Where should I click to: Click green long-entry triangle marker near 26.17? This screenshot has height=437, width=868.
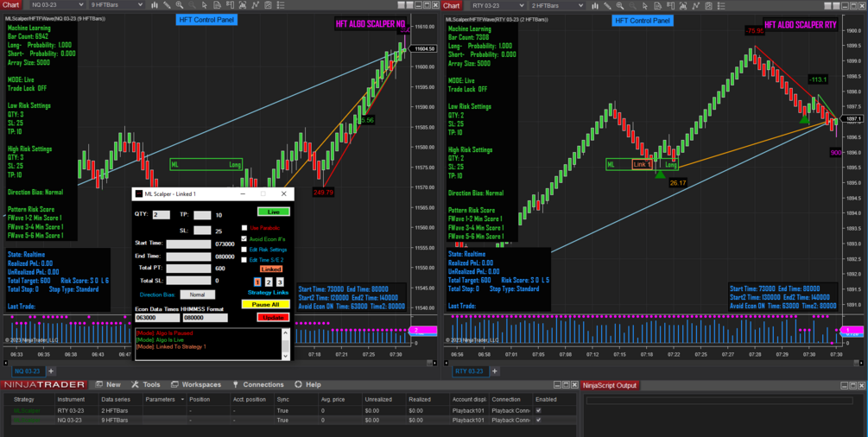660,174
